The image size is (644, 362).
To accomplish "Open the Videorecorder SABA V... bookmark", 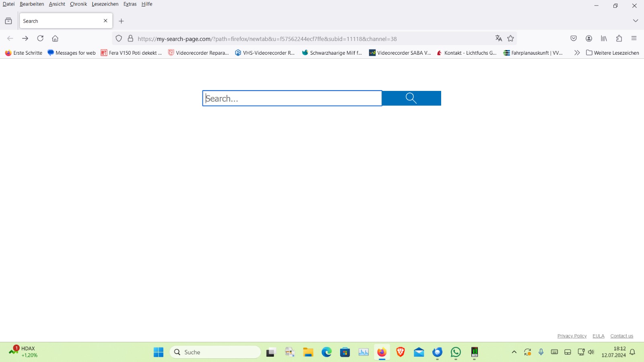I will [x=400, y=53].
